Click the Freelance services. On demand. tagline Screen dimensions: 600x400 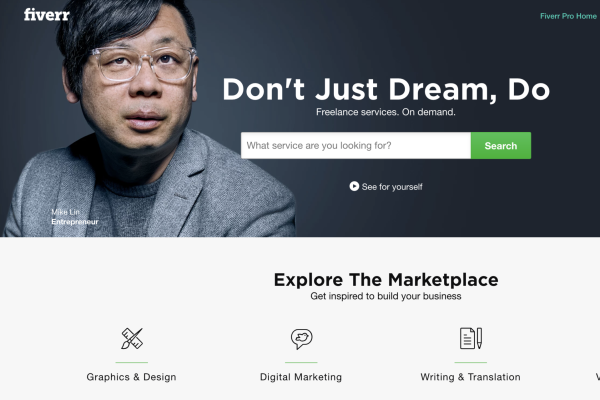386,112
